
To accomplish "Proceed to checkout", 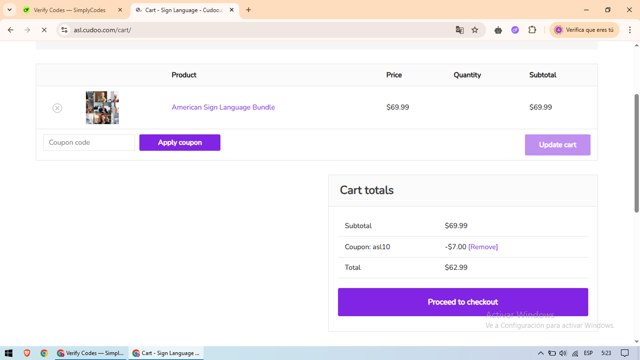I will (x=463, y=302).
